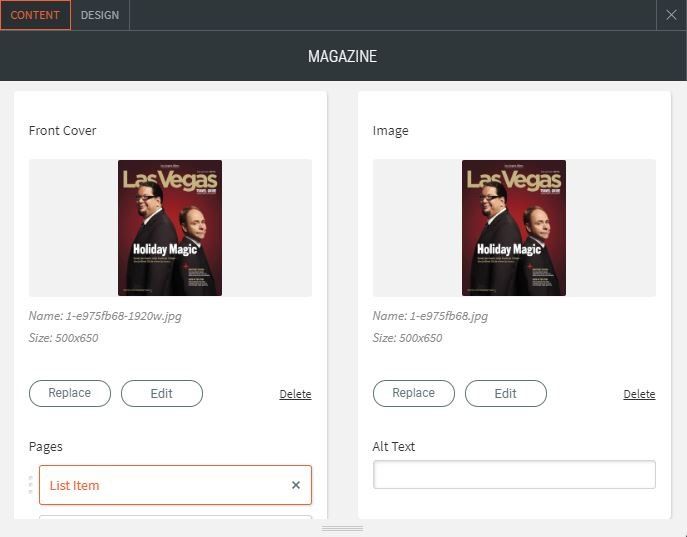Viewport: 687px width, 537px height.
Task: Click the Pages section label
Action: click(46, 446)
